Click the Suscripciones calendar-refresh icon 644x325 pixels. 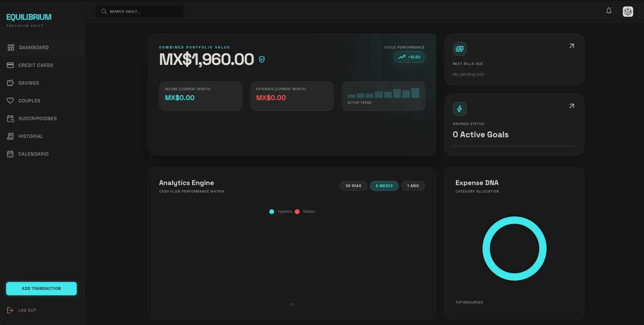coord(10,118)
